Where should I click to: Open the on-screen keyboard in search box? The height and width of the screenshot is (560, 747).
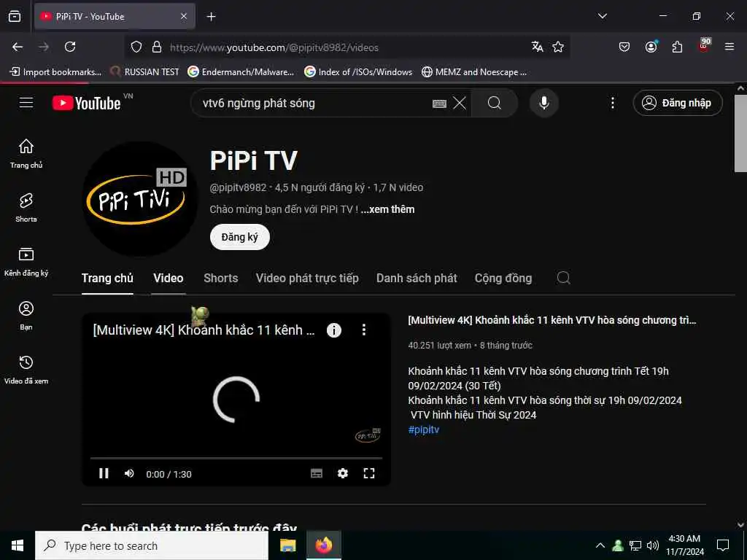(439, 104)
